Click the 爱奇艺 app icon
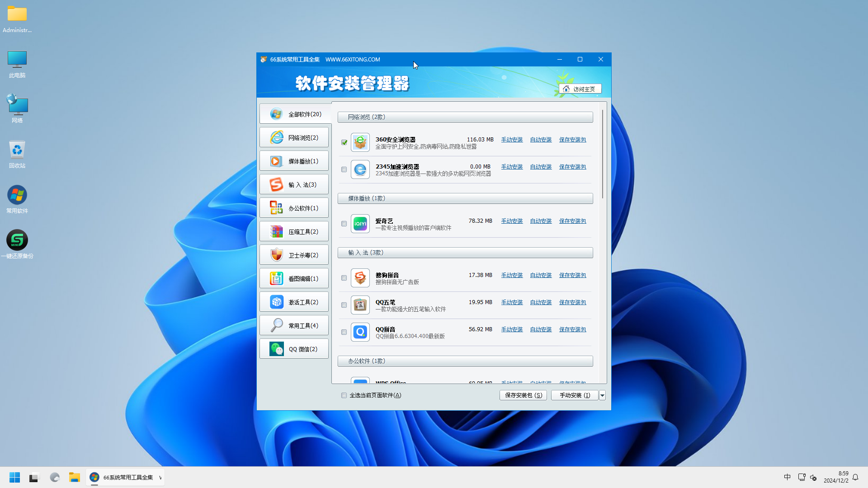 (x=360, y=224)
